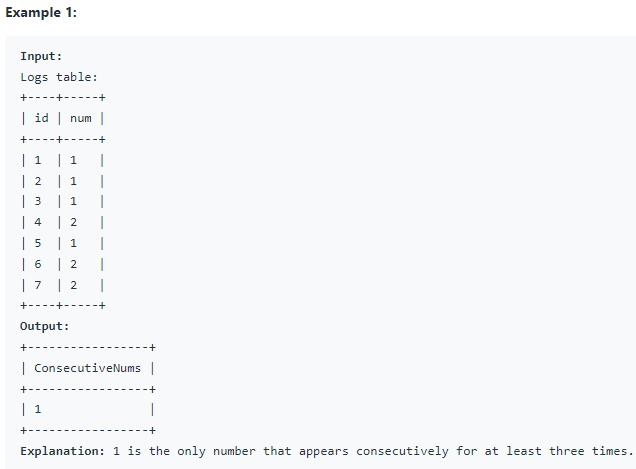Viewport: 636px width, 469px height.
Task: Click the words 'three times' in the explanation
Action: coord(588,451)
